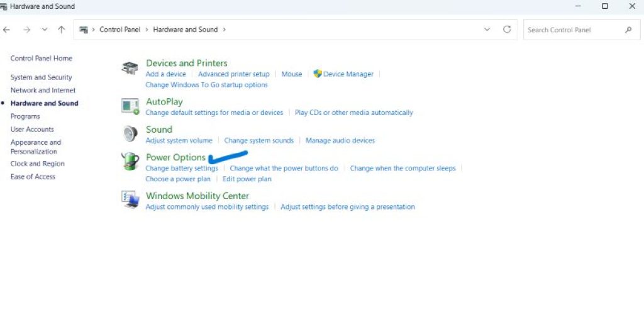Open Clock and Region in sidebar

pyautogui.click(x=37, y=164)
